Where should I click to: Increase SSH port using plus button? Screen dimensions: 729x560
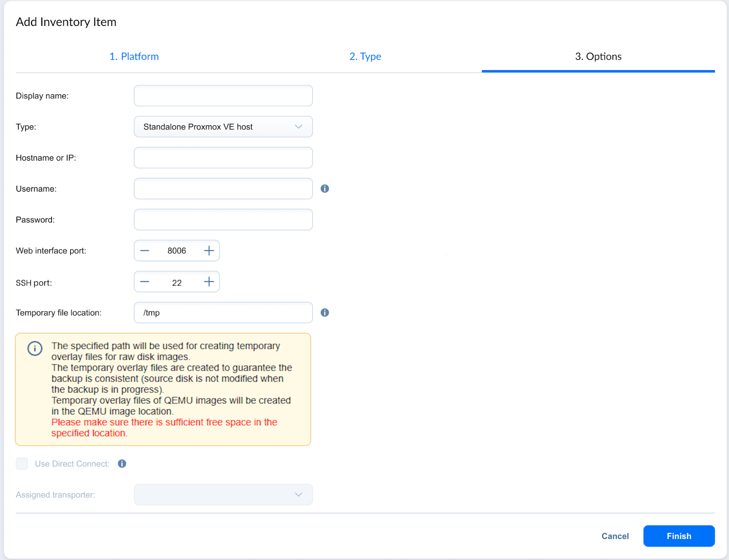click(209, 282)
